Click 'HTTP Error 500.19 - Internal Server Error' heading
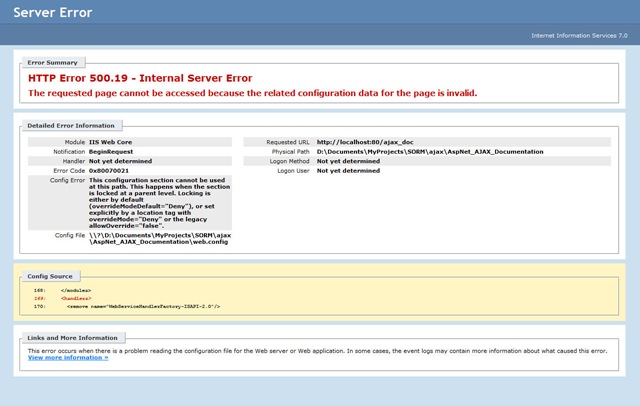640x406 pixels. (140, 78)
